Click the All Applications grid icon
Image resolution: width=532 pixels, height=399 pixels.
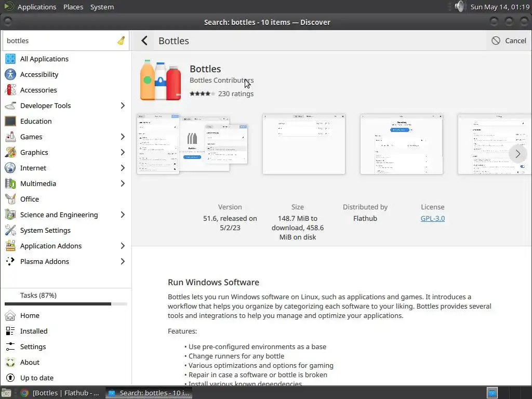point(10,59)
